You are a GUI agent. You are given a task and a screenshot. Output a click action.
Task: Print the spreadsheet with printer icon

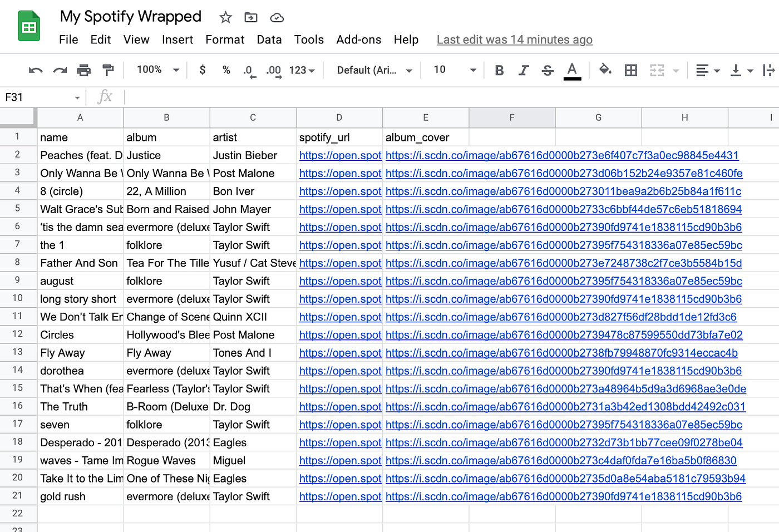pyautogui.click(x=83, y=70)
